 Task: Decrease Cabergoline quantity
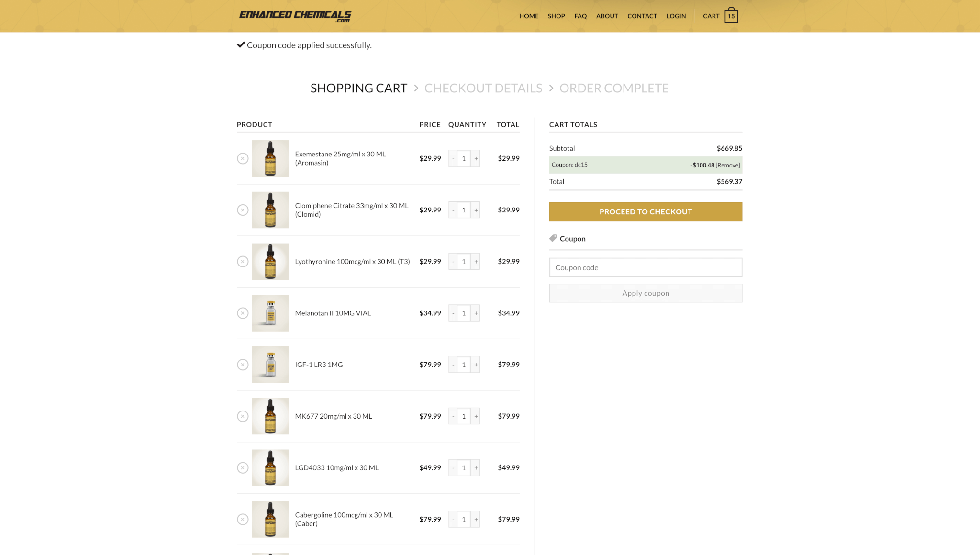tap(453, 519)
